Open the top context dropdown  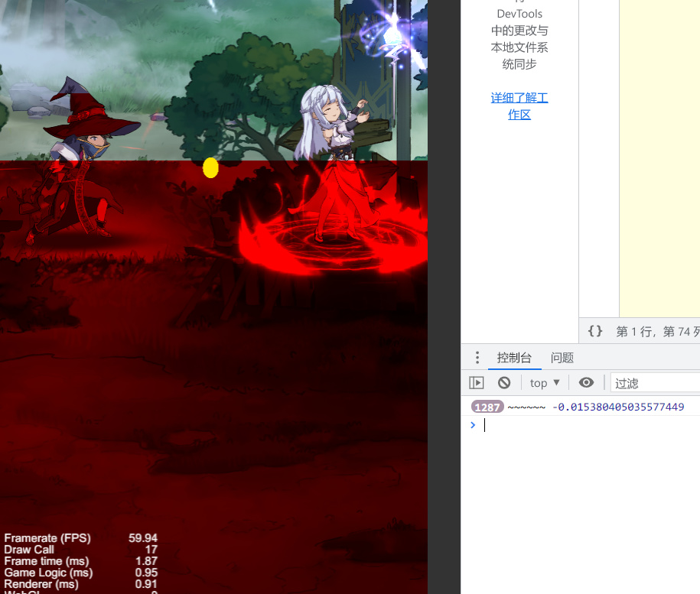tap(545, 383)
